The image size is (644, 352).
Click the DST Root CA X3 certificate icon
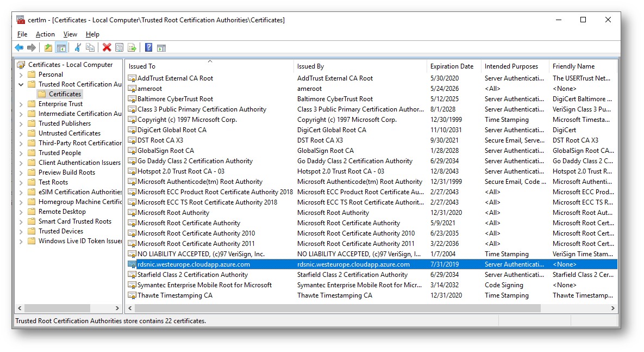[132, 140]
